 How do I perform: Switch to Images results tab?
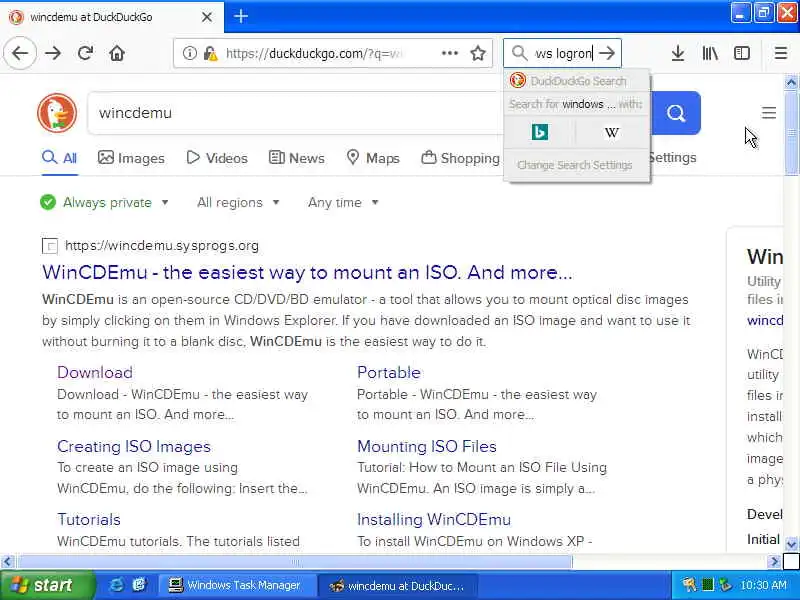[x=131, y=158]
